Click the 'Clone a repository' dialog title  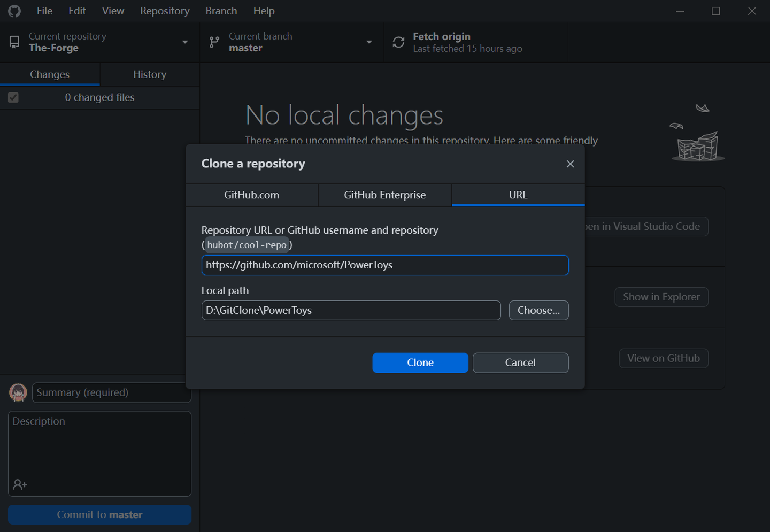[253, 164]
